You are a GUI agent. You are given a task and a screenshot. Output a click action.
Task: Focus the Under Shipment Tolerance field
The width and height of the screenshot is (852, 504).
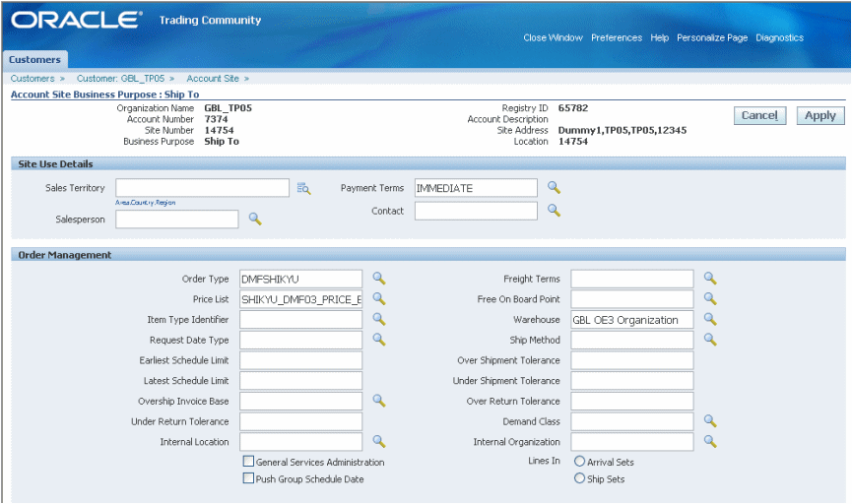tap(632, 381)
